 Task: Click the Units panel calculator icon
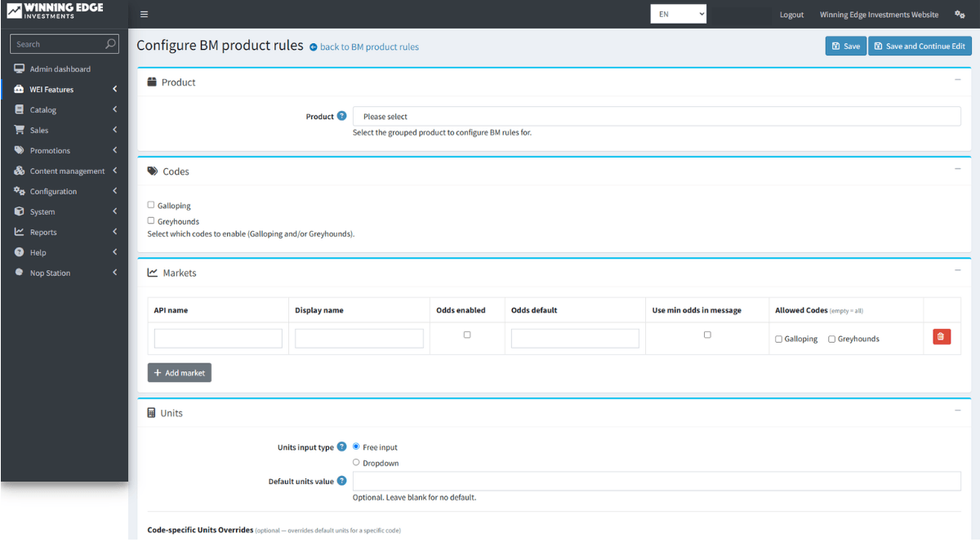pos(151,413)
